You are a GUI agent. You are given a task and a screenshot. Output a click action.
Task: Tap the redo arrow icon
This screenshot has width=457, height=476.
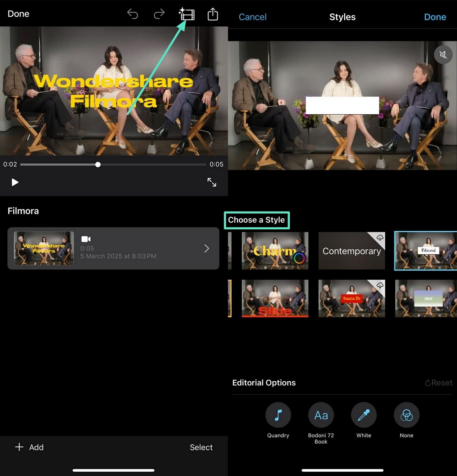pyautogui.click(x=159, y=14)
